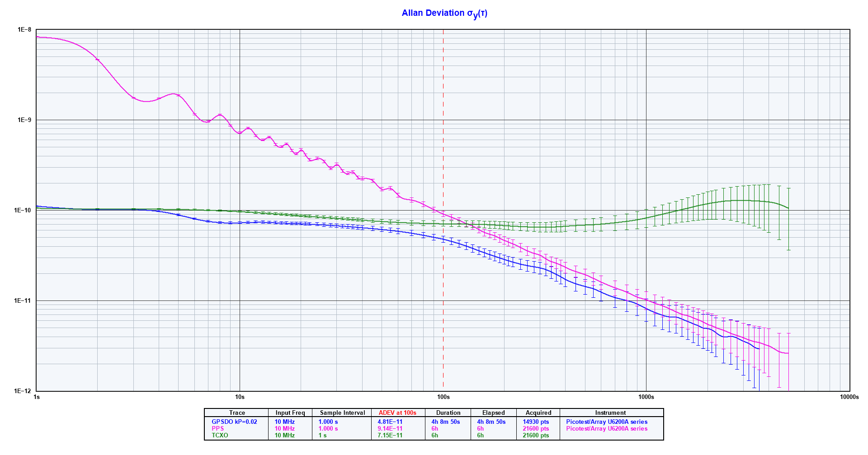Click the 1s x-axis label

coord(37,397)
